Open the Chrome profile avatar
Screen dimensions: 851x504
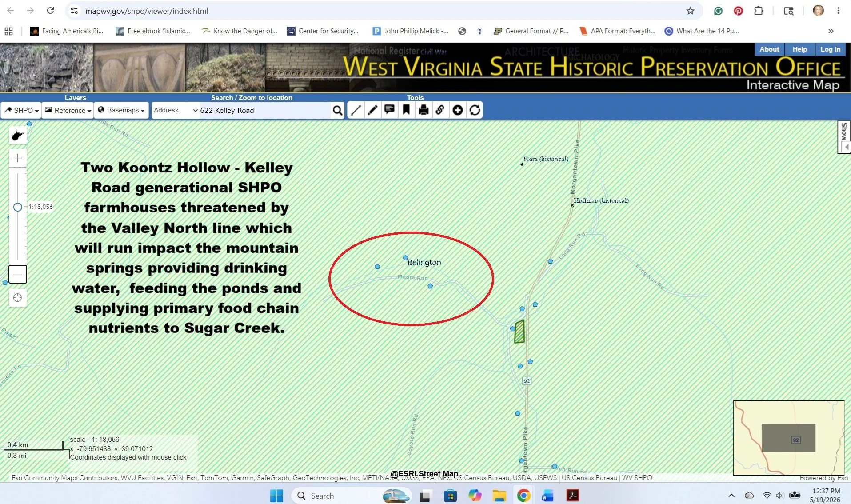[x=818, y=11]
